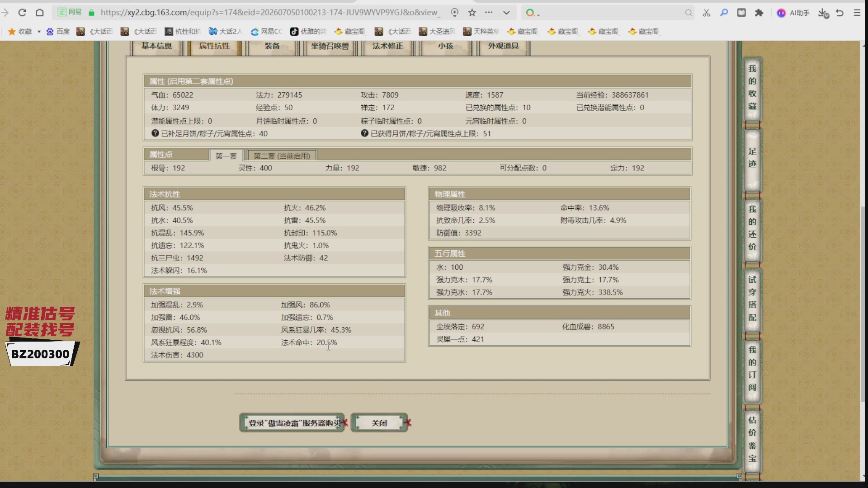This screenshot has height=488, width=868.
Task: Open the 网易CC bookmark
Action: click(267, 31)
